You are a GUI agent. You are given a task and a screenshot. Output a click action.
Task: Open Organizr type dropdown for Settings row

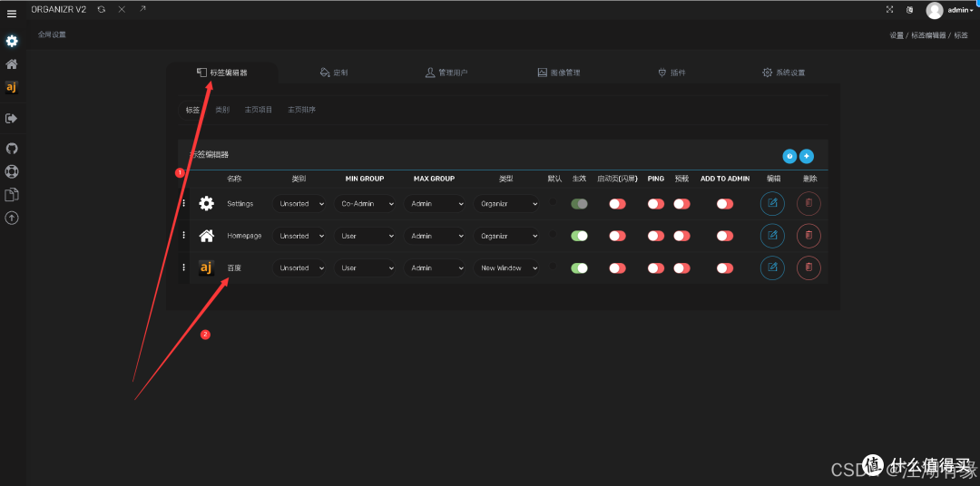click(x=506, y=204)
